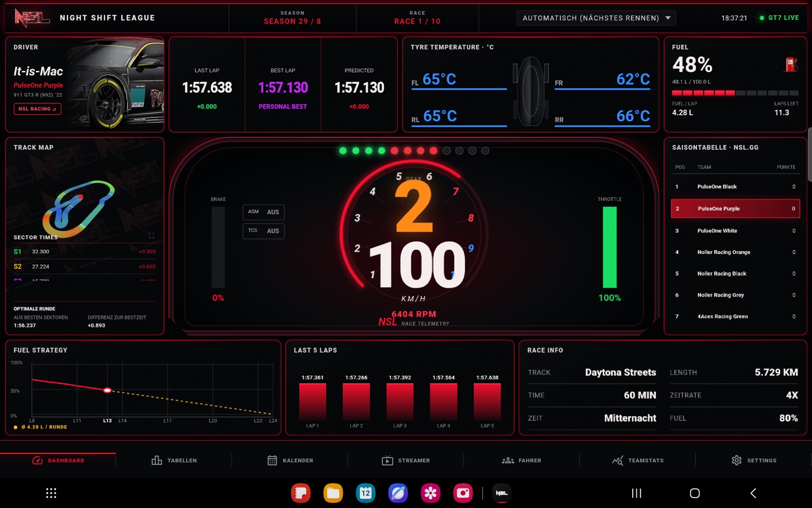
Task: Tap the Android recent apps button
Action: (636, 493)
